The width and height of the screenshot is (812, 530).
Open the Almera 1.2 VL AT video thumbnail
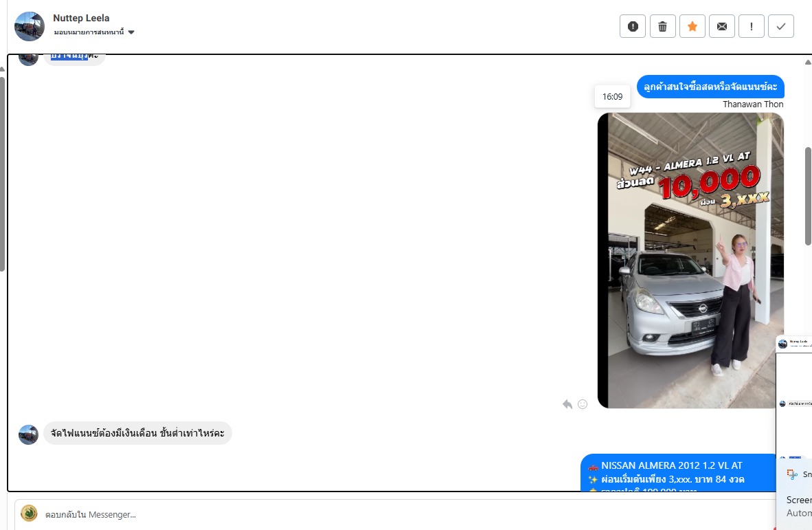coord(690,261)
